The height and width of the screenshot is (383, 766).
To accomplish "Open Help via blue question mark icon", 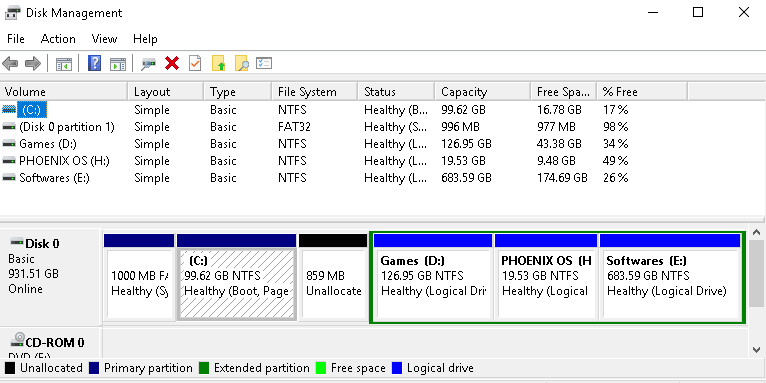I will (94, 63).
